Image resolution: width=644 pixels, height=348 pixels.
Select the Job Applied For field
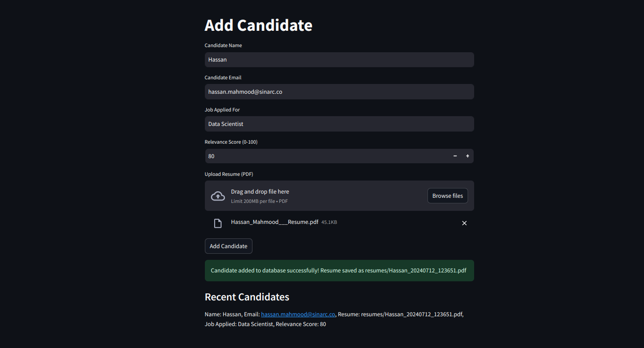coord(339,124)
